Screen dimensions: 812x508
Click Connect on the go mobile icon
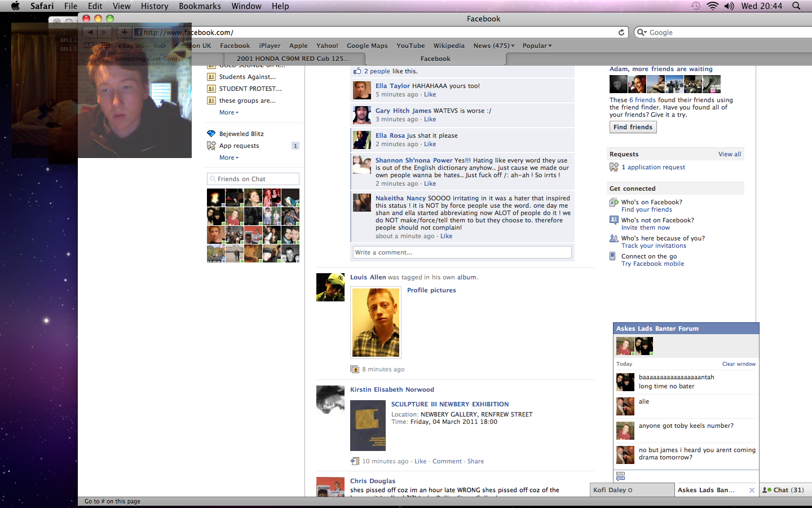click(613, 256)
